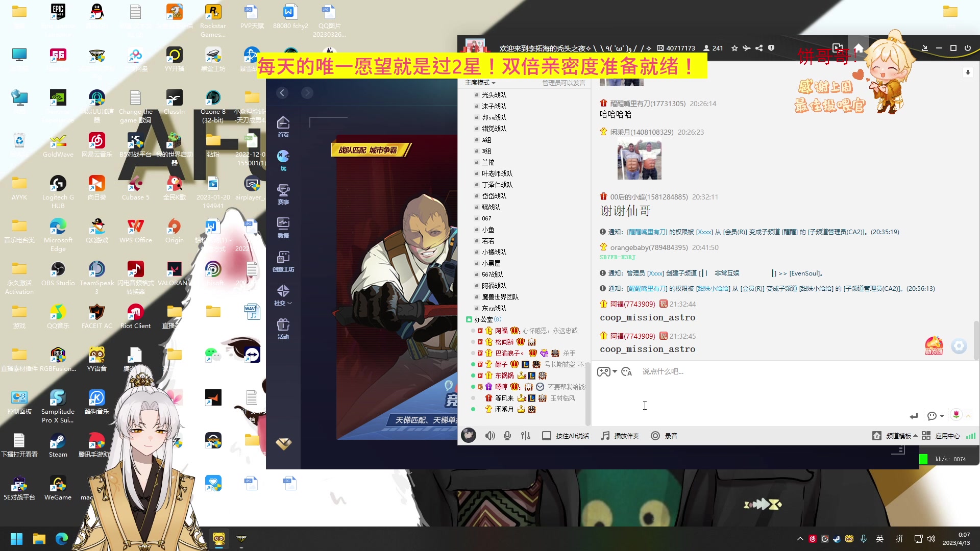
Task: Click 播放伴奏 play accompaniment button
Action: 620,436
